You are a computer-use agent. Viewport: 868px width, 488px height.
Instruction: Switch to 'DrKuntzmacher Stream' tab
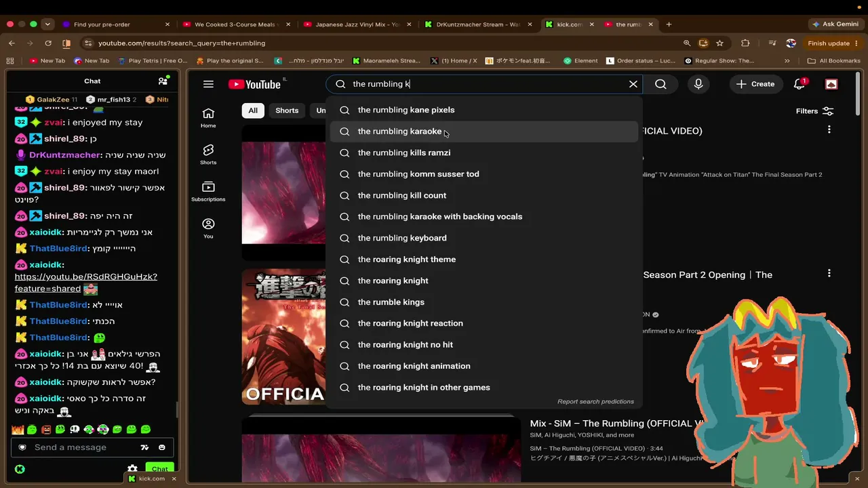point(478,24)
